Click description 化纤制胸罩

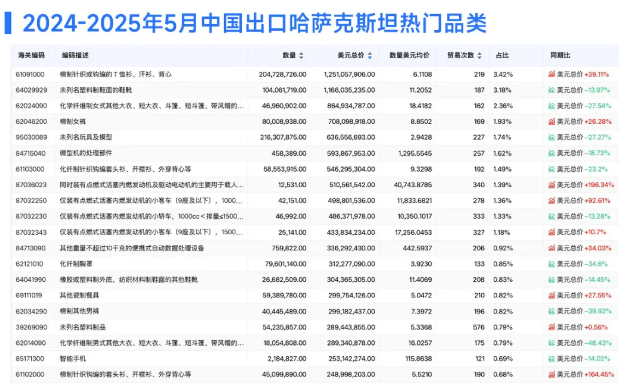[x=76, y=264]
